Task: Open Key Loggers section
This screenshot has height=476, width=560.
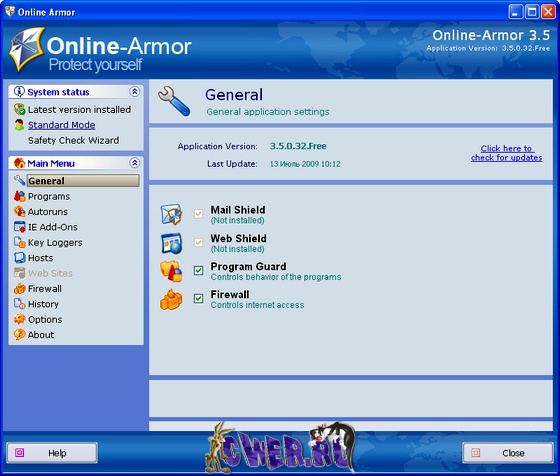Action: point(55,242)
